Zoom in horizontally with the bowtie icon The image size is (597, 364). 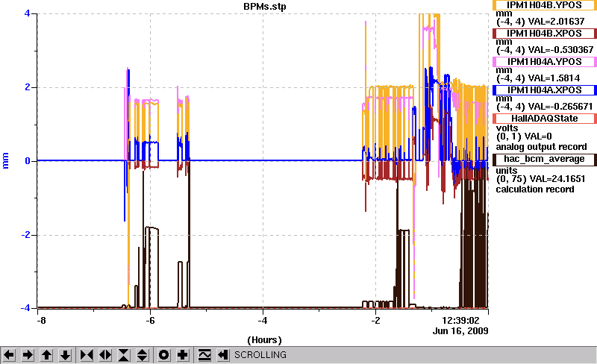87,355
